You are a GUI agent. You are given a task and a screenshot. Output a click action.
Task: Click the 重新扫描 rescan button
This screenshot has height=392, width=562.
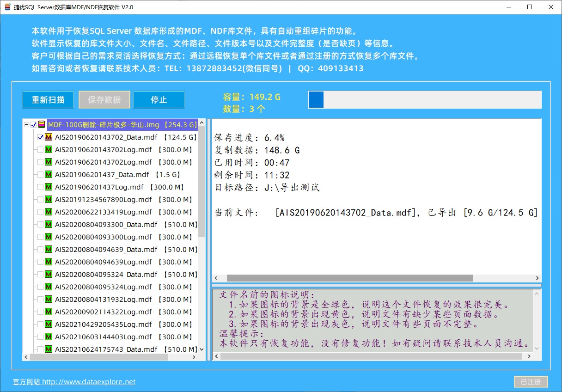48,100
